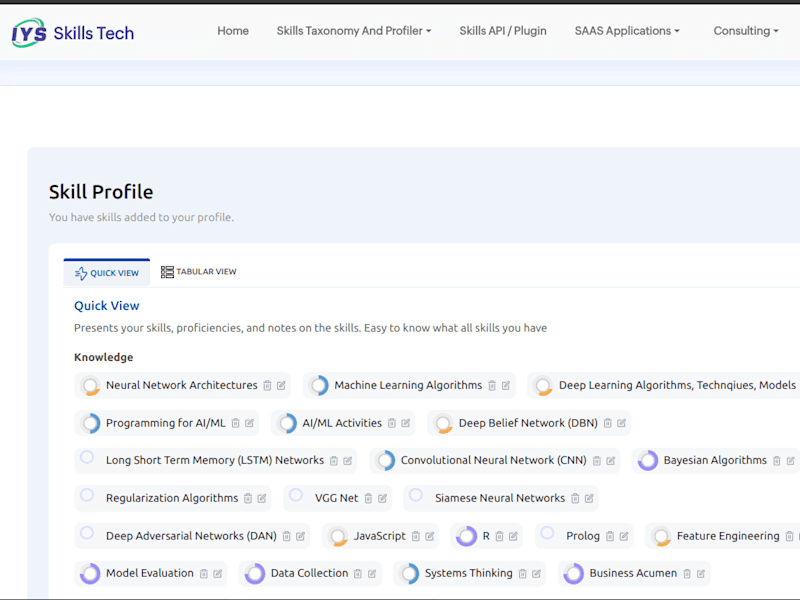Delete the R skill
Image resolution: width=800 pixels, height=600 pixels.
coord(499,536)
